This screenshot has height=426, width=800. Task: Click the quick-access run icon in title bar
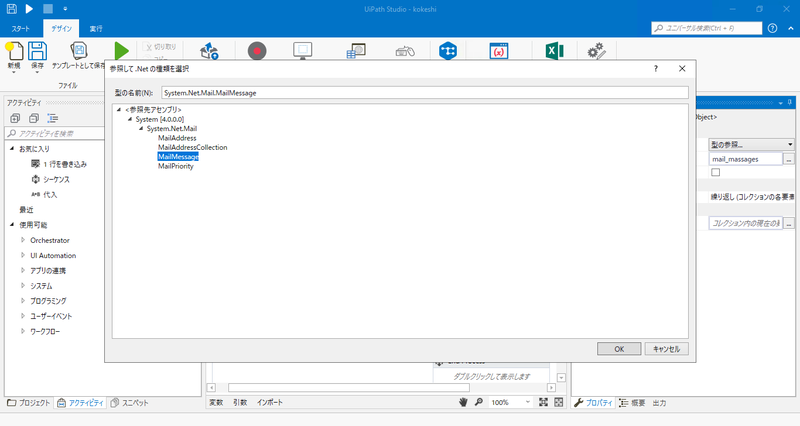(x=29, y=9)
